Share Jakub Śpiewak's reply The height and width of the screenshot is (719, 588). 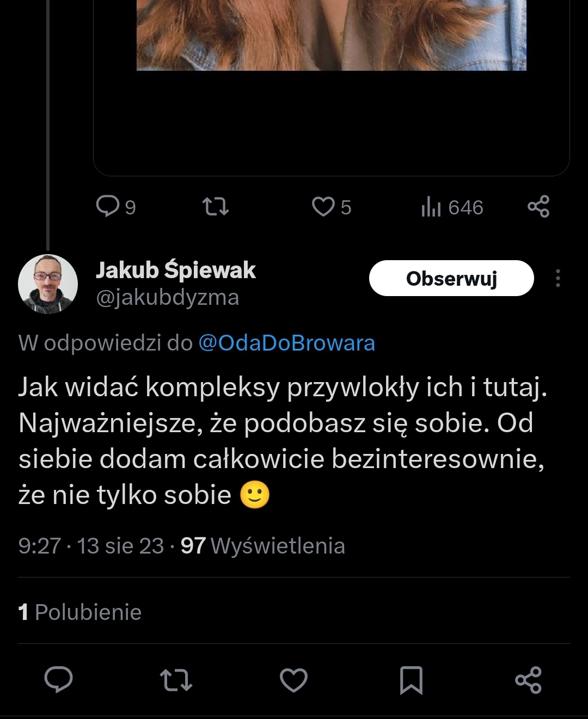click(528, 680)
